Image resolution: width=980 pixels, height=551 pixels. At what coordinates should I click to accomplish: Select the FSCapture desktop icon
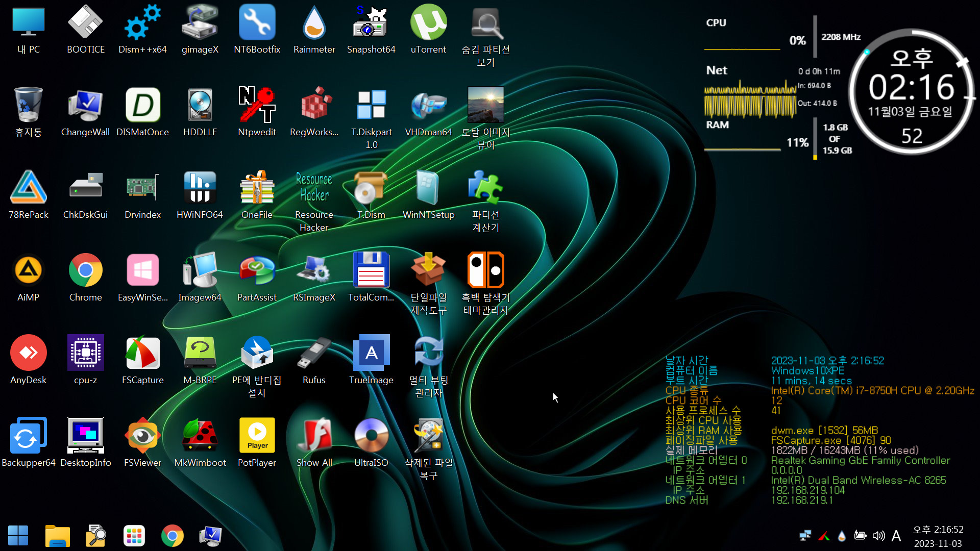coord(143,360)
